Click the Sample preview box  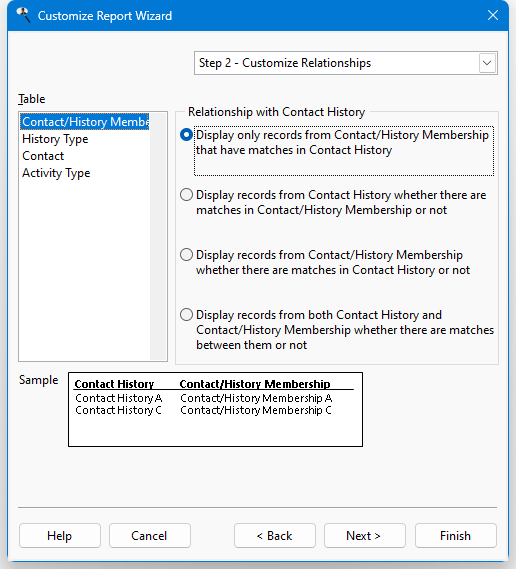point(215,409)
